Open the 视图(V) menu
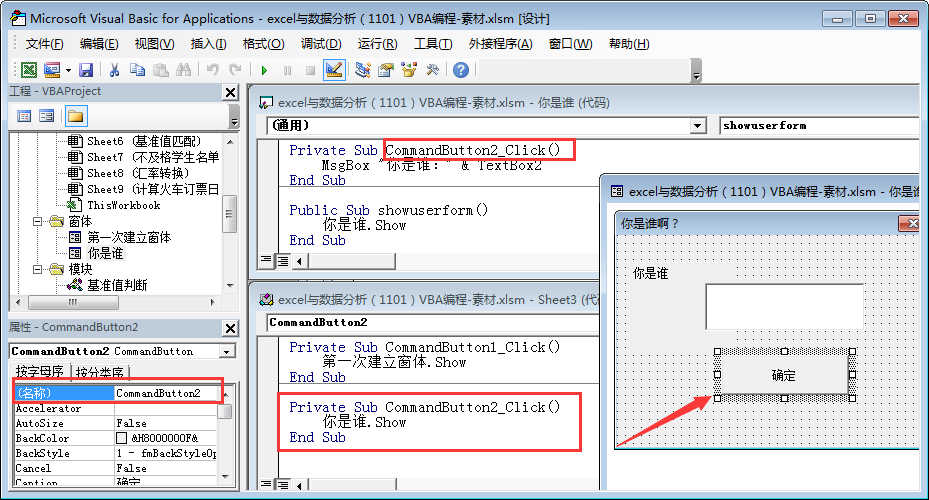 tap(154, 44)
